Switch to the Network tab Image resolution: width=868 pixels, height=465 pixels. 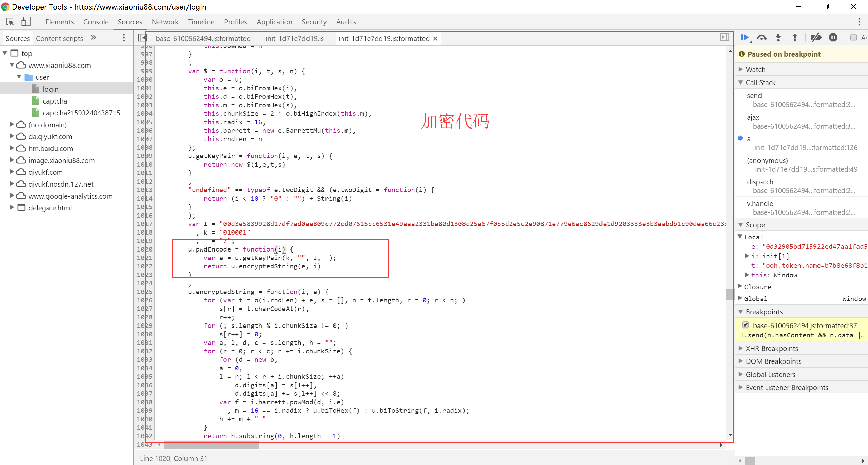pos(165,22)
